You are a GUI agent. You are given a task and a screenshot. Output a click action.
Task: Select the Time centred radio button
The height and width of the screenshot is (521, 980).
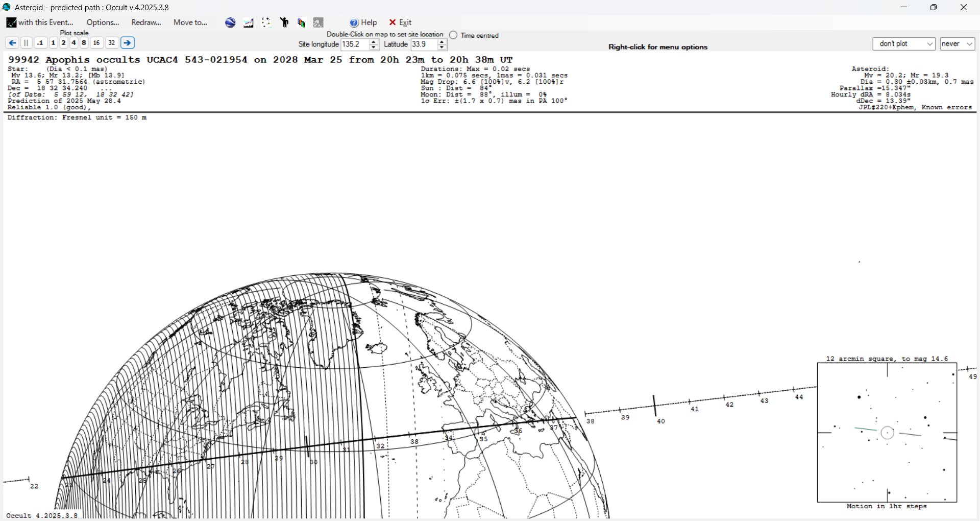(453, 35)
